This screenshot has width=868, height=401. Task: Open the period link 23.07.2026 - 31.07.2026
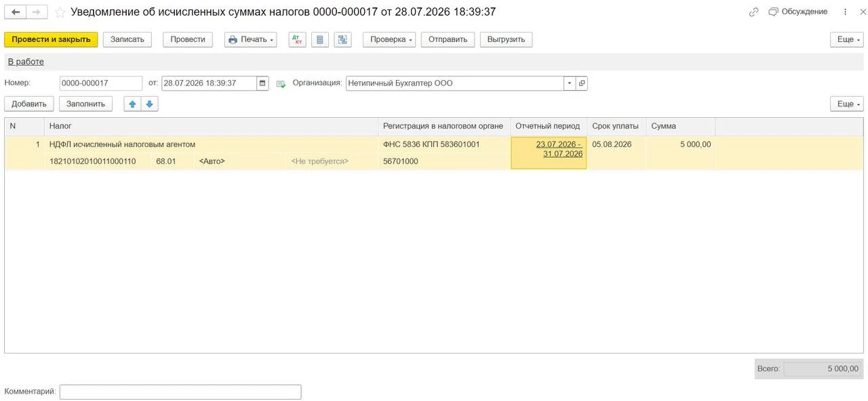tap(559, 149)
